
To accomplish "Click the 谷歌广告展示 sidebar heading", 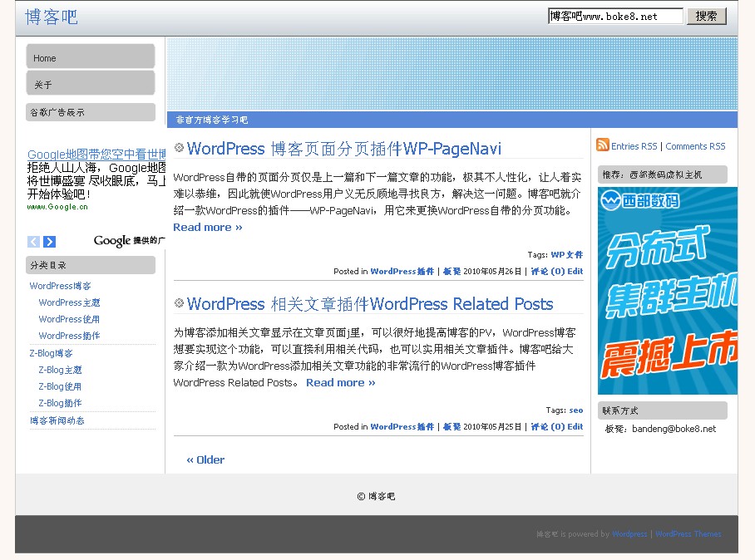I will 91,112.
